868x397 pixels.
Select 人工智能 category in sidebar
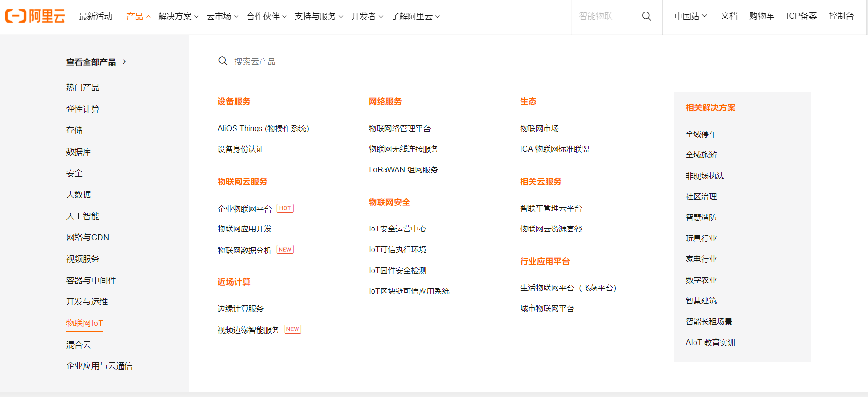(83, 216)
